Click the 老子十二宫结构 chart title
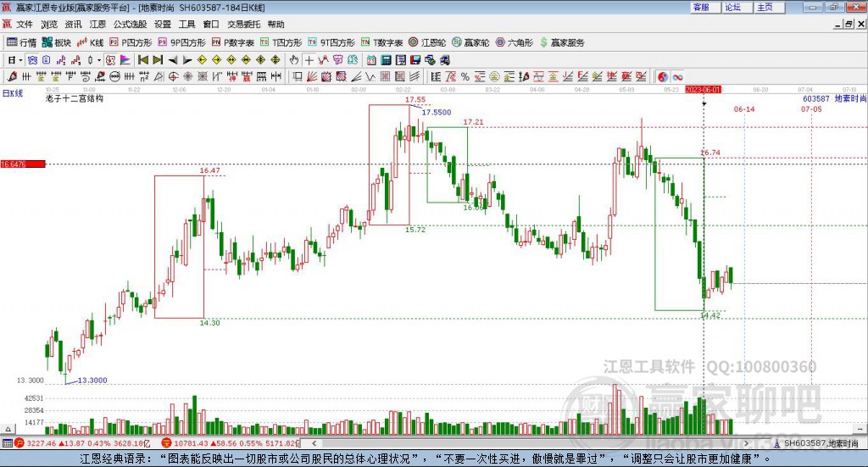868x467 pixels. coord(75,98)
